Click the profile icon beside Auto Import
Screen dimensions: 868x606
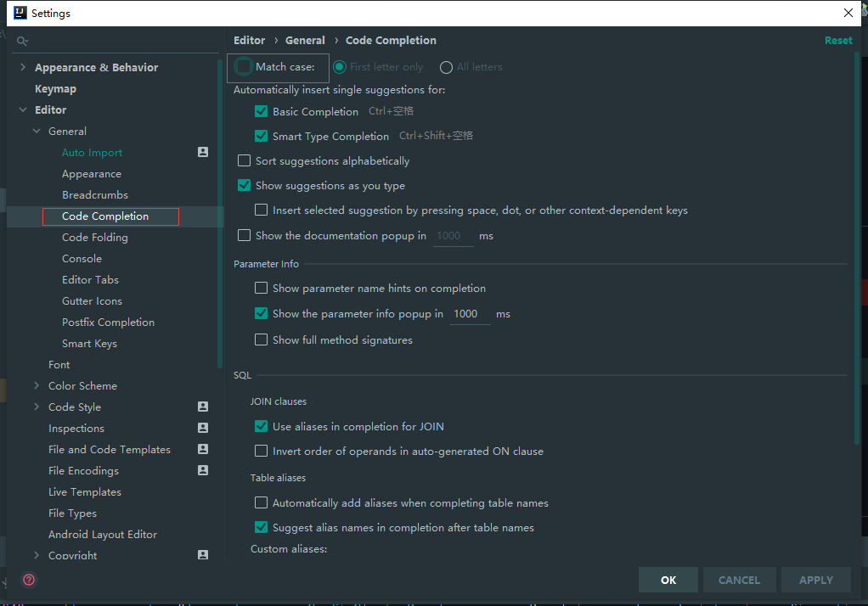[x=203, y=152]
